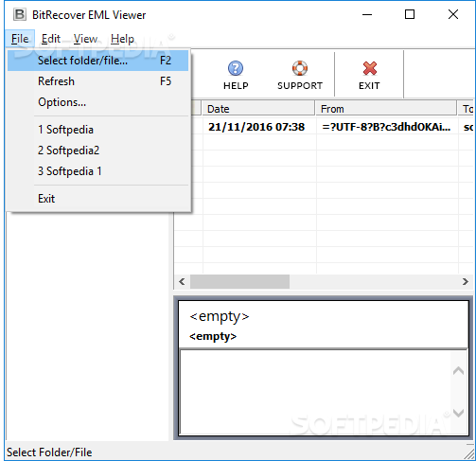Select the =?UTF-8?B?c3dhdOKAi... sender cell
The image size is (476, 461).
click(387, 127)
